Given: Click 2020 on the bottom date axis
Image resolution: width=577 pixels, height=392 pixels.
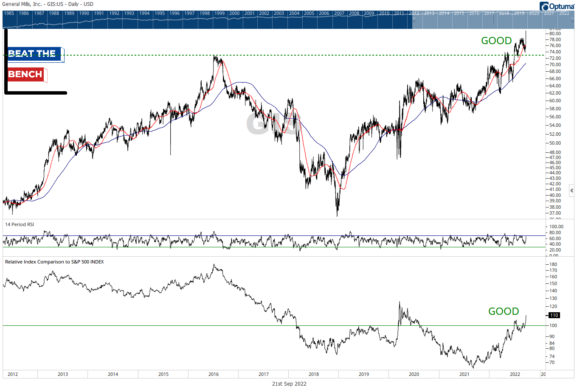Looking at the screenshot, I should pos(414,374).
